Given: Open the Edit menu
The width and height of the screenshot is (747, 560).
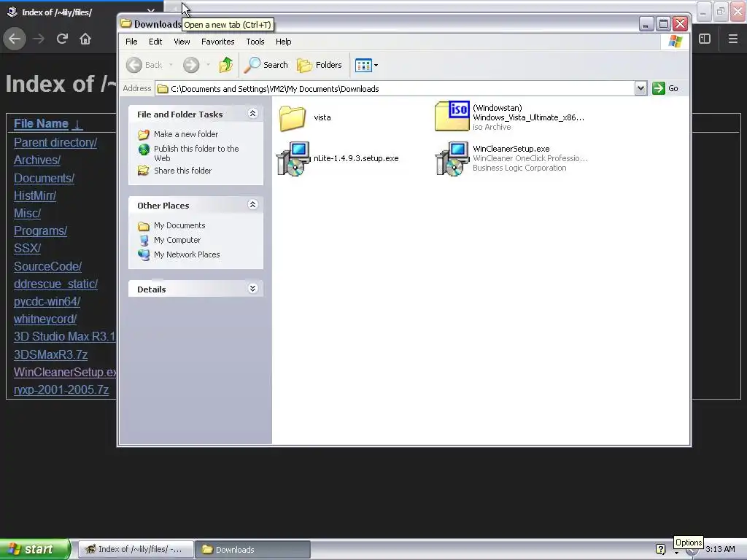Looking at the screenshot, I should coord(155,42).
